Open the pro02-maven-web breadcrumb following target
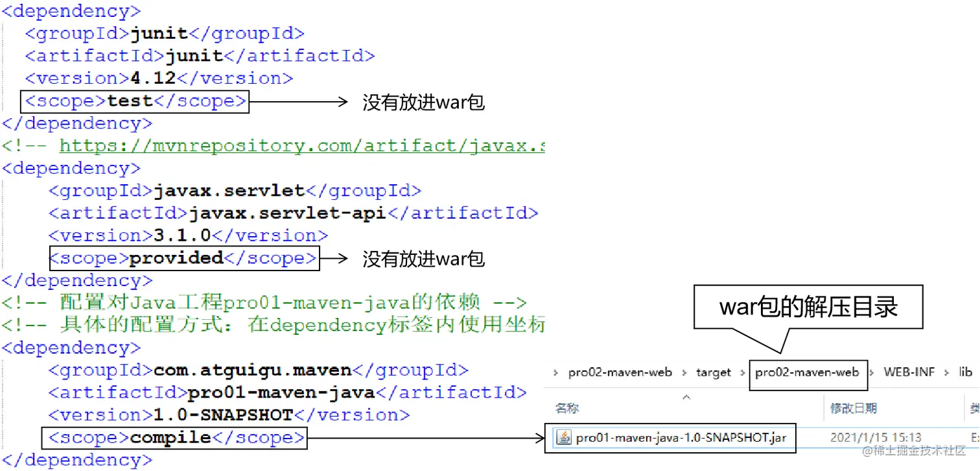The height and width of the screenshot is (471, 980). 807,372
